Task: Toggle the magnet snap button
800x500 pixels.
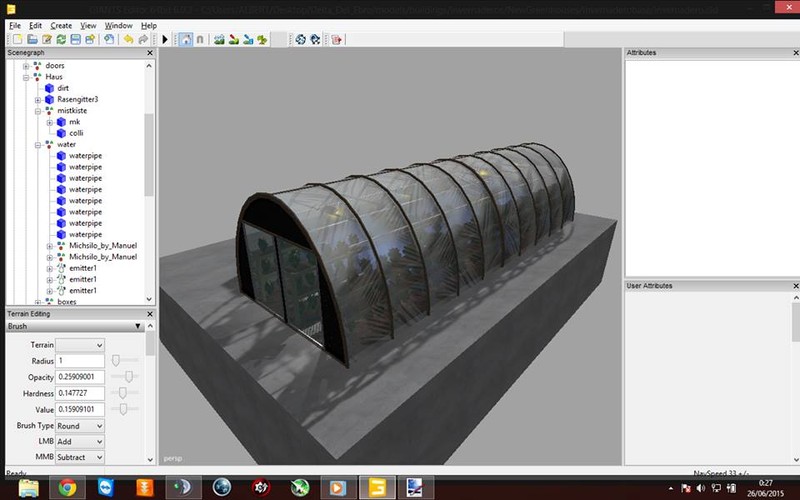Action: (200, 39)
